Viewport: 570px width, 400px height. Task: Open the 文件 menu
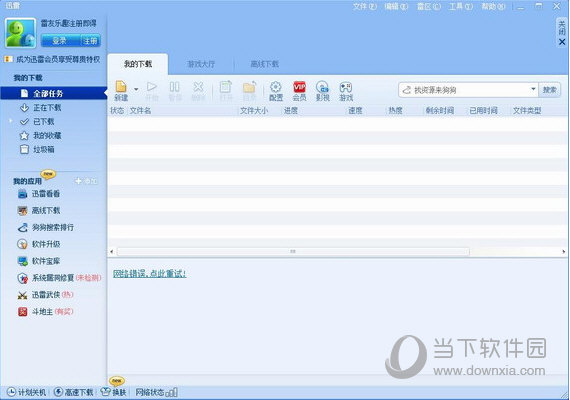click(365, 6)
